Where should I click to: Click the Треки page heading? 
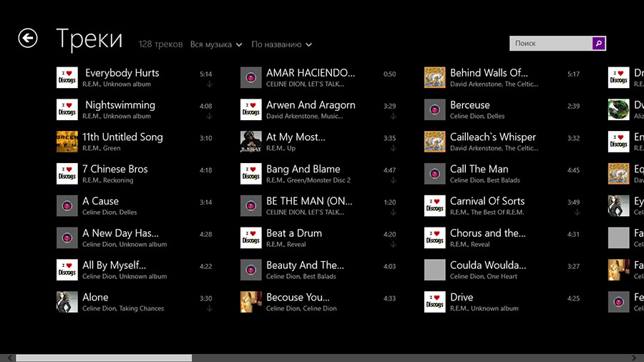(x=89, y=39)
